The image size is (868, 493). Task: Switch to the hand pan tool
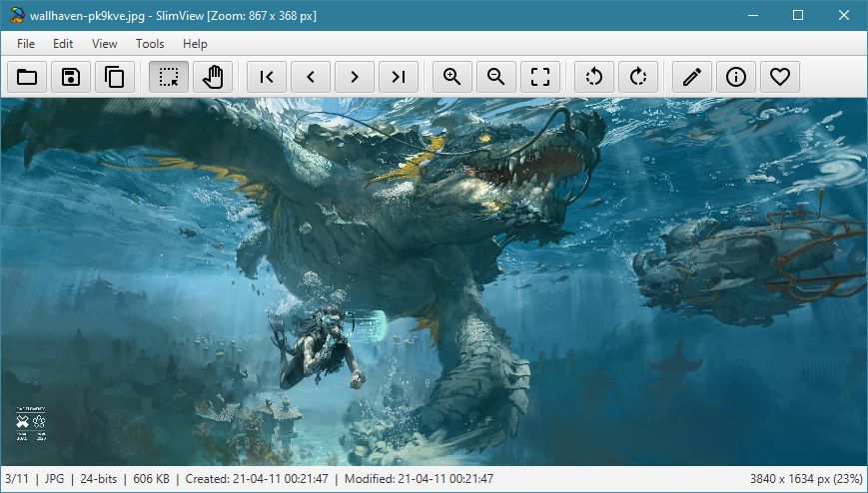(213, 77)
